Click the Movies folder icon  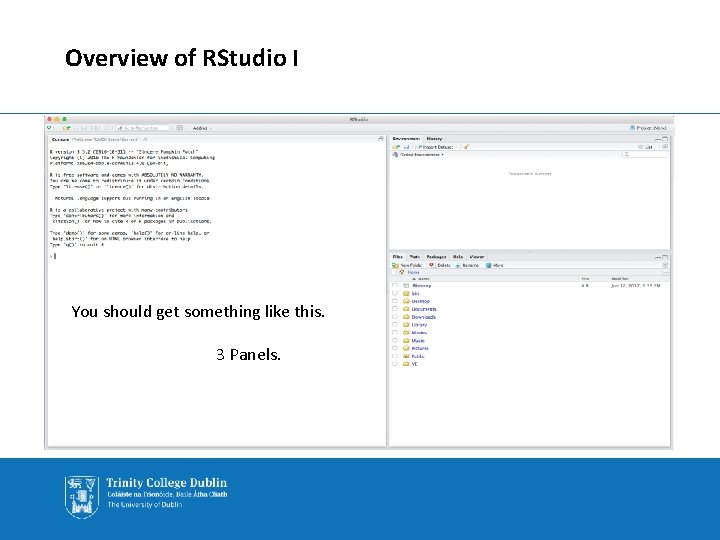tap(406, 332)
